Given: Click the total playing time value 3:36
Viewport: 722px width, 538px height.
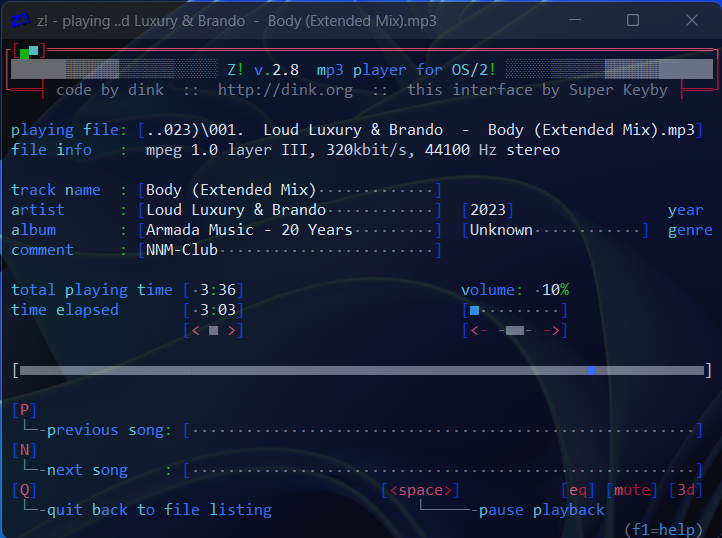Looking at the screenshot, I should coord(213,290).
